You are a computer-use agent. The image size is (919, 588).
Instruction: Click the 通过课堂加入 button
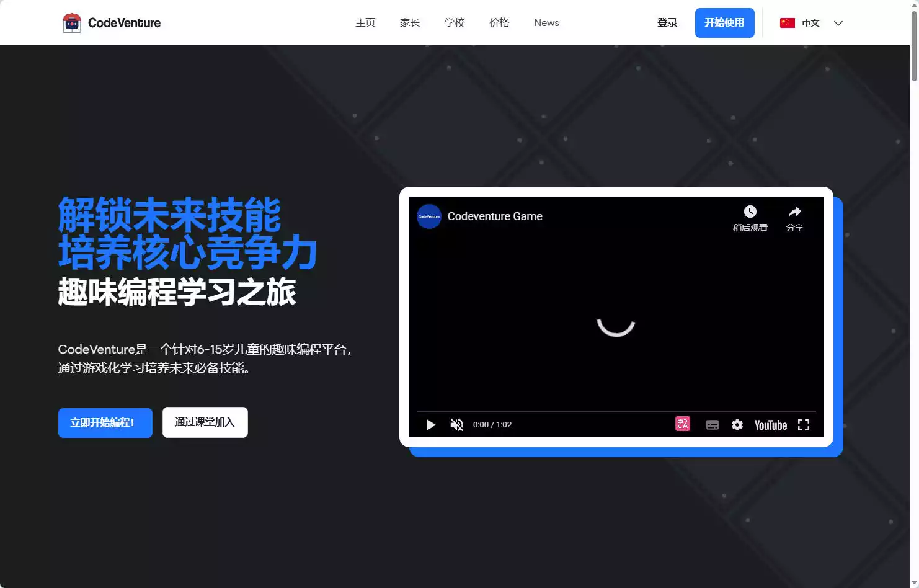[205, 422]
